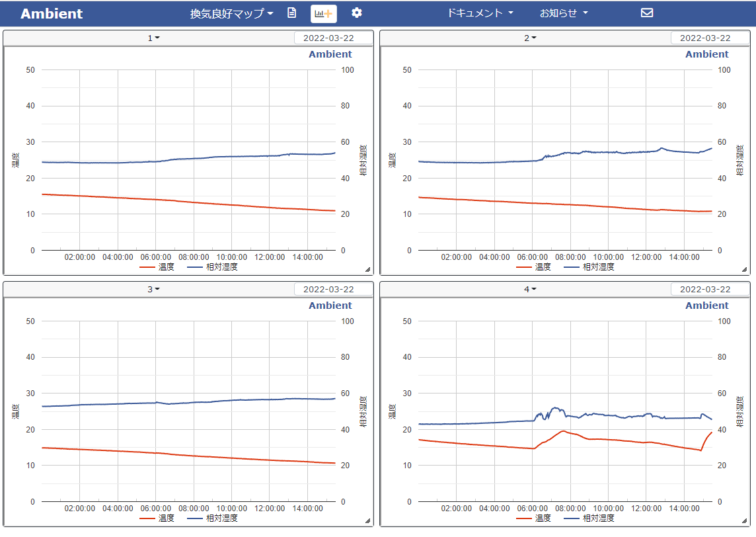This screenshot has height=537, width=756.
Task: Open the panel 1 title dropdown
Action: tap(153, 38)
